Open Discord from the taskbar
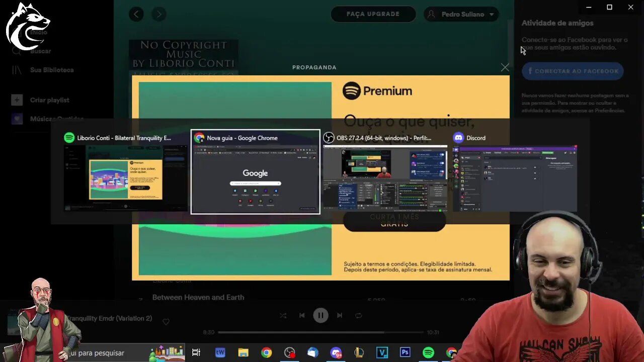This screenshot has height=362, width=644. point(336,353)
